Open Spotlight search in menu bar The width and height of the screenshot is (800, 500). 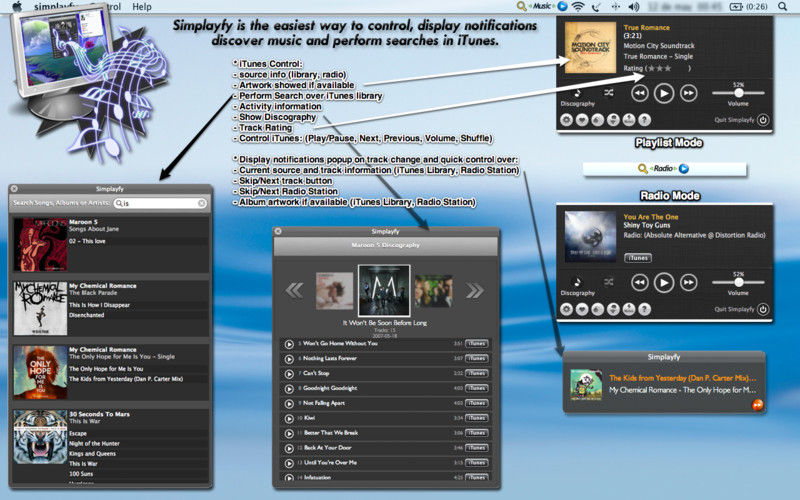tap(782, 7)
